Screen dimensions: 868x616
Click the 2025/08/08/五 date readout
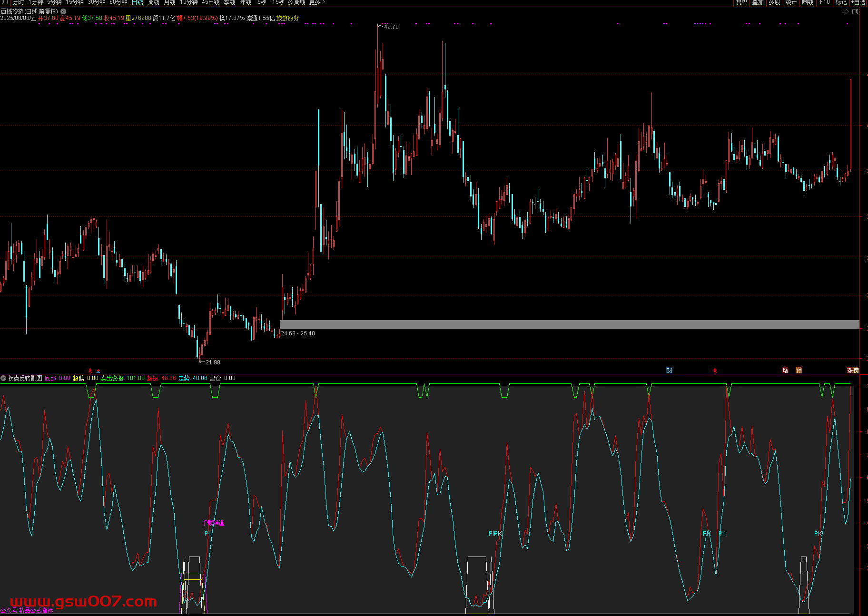click(18, 18)
